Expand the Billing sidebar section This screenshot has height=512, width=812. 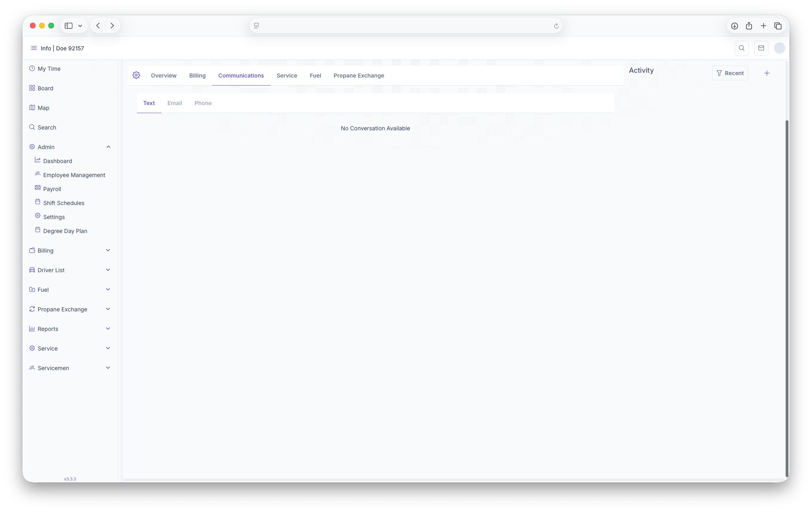point(108,251)
